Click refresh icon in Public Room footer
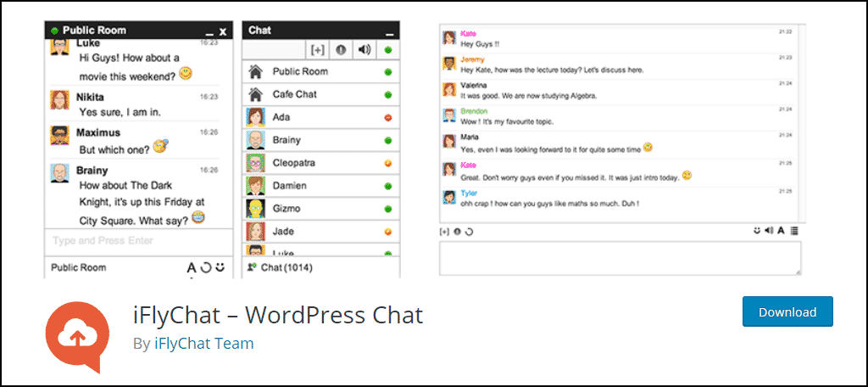The height and width of the screenshot is (387, 868). pyautogui.click(x=206, y=268)
